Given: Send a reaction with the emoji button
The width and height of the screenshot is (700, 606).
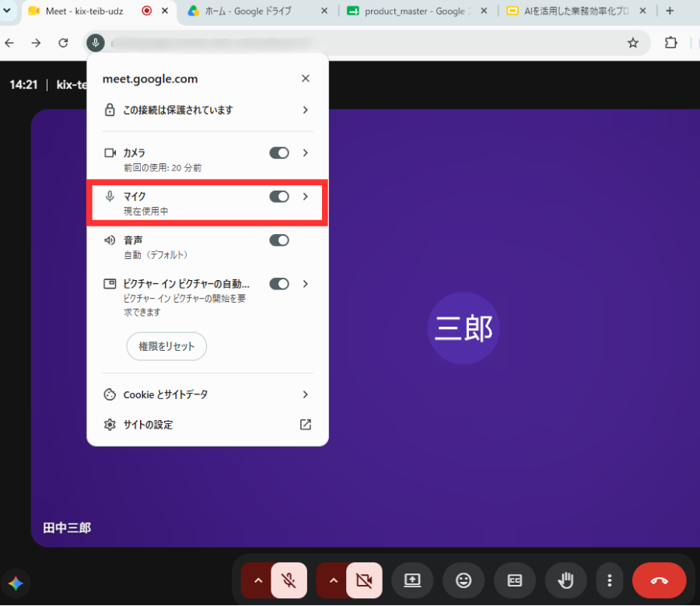Looking at the screenshot, I should click(x=464, y=580).
